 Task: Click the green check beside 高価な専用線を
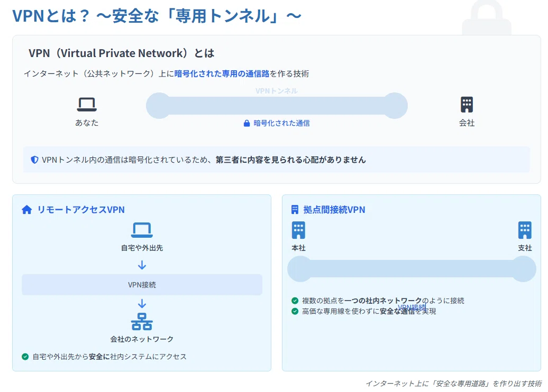point(295,311)
